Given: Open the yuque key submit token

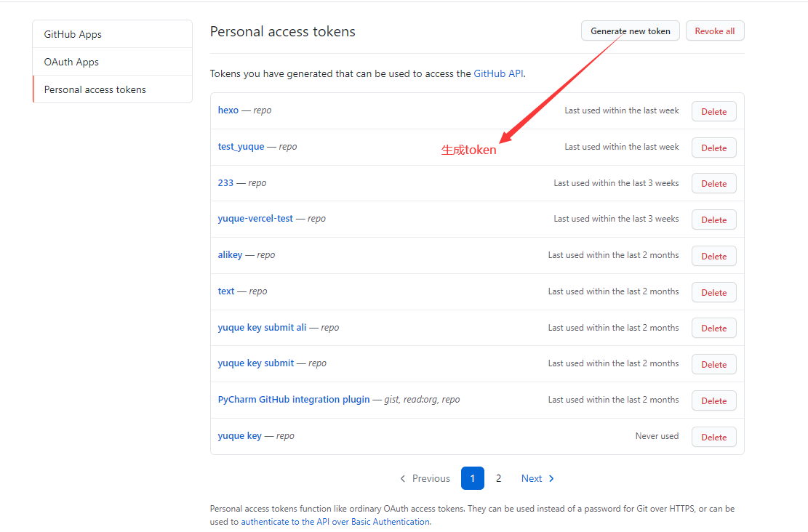Looking at the screenshot, I should 255,363.
